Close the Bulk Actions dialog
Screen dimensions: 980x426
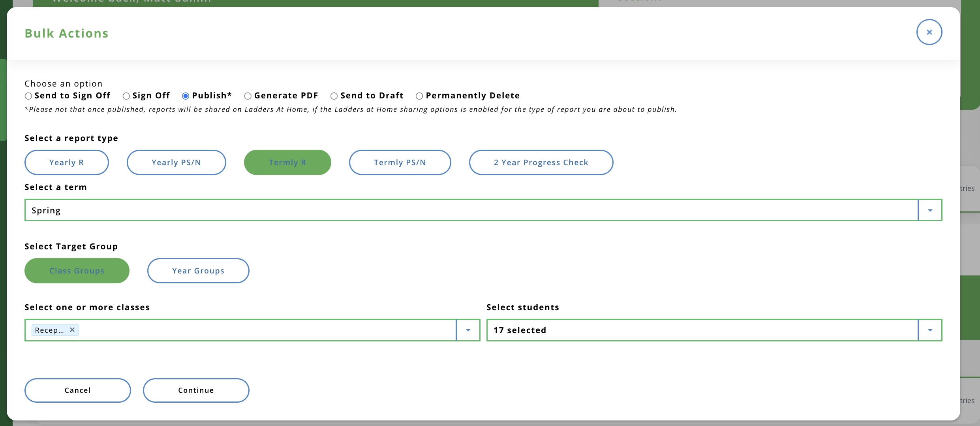tap(929, 32)
